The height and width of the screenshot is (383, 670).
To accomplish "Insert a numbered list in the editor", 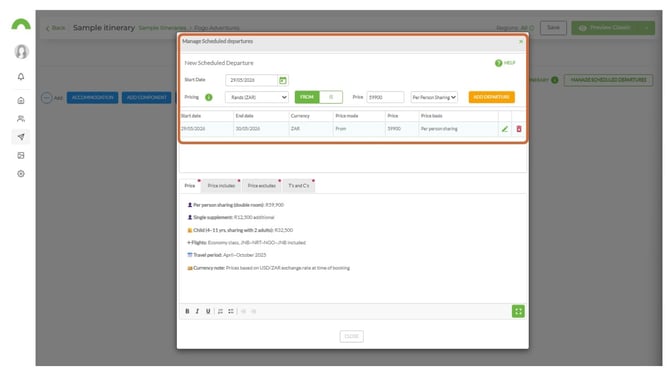I will (220, 311).
